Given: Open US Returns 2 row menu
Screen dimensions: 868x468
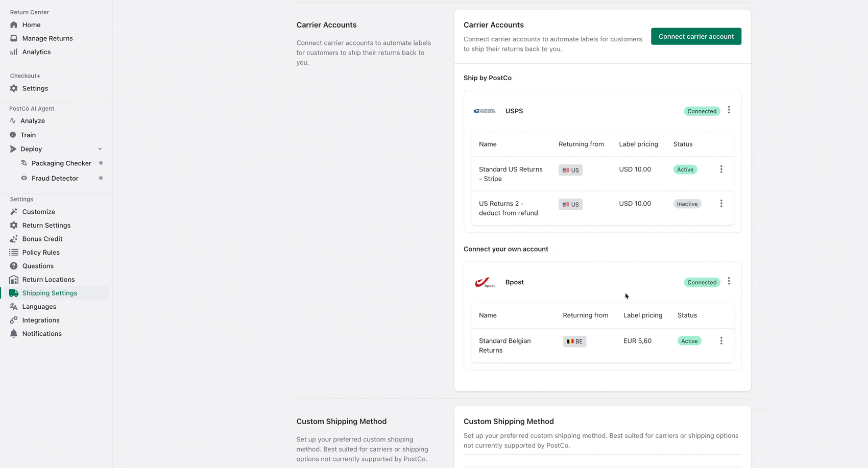Looking at the screenshot, I should coord(721,204).
